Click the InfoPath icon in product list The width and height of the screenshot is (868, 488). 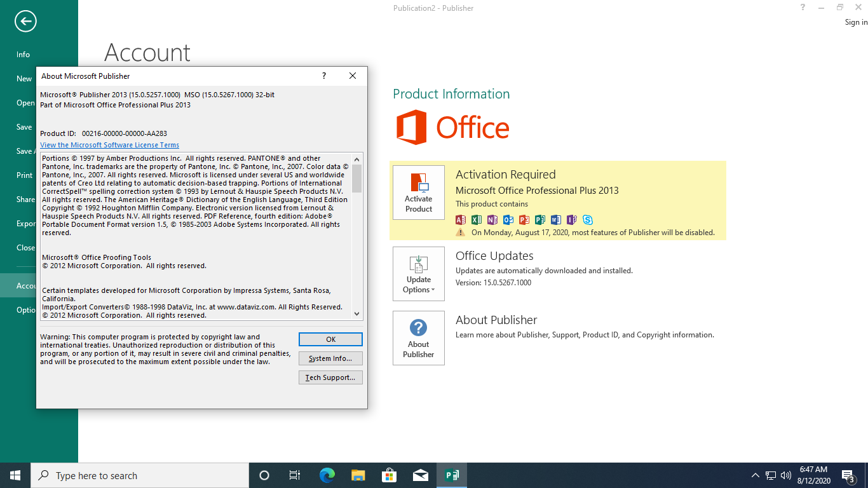tap(572, 220)
